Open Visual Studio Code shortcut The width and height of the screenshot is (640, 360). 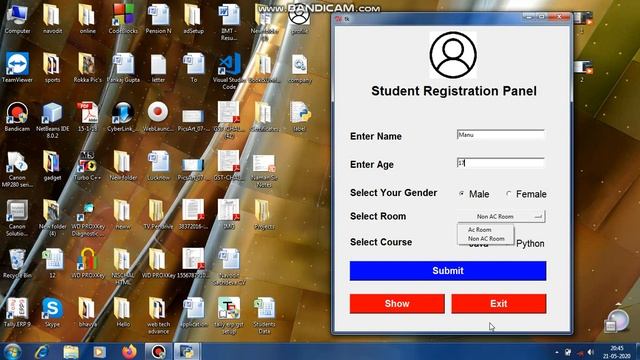pyautogui.click(x=229, y=71)
